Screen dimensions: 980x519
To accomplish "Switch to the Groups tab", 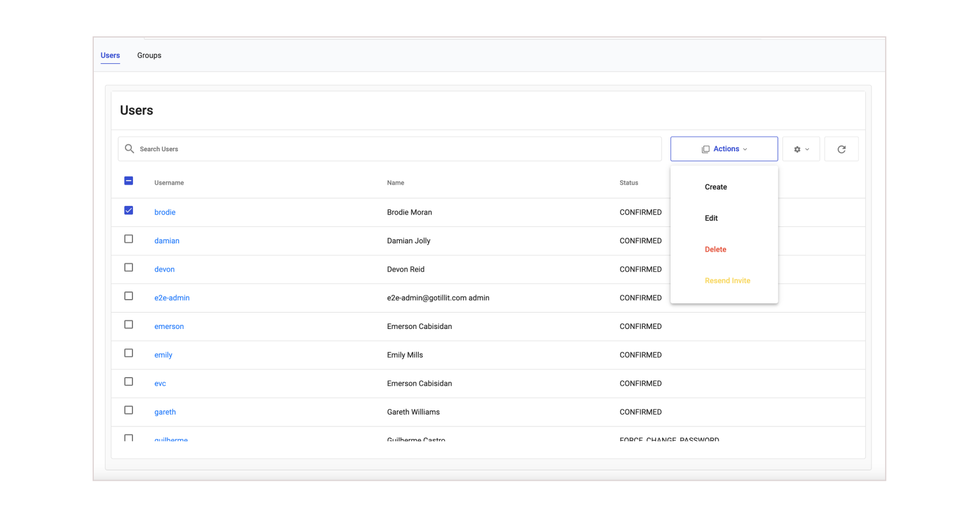I will tap(149, 56).
